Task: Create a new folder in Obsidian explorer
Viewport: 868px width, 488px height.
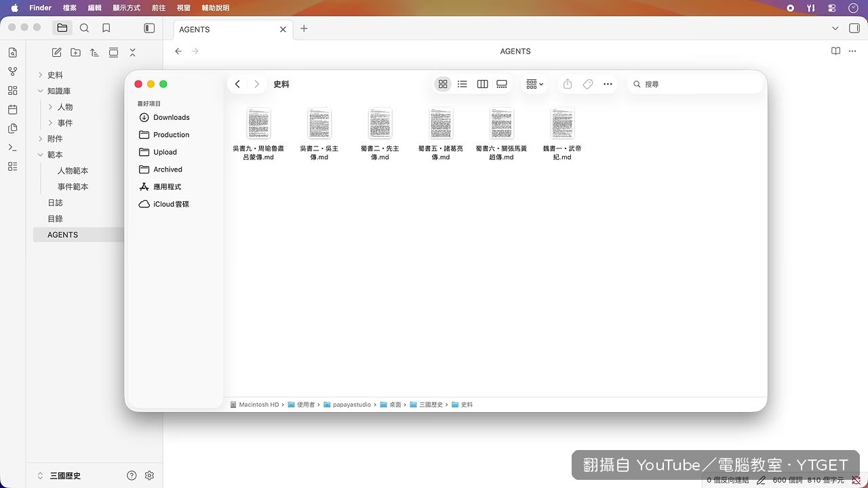Action: (x=75, y=52)
